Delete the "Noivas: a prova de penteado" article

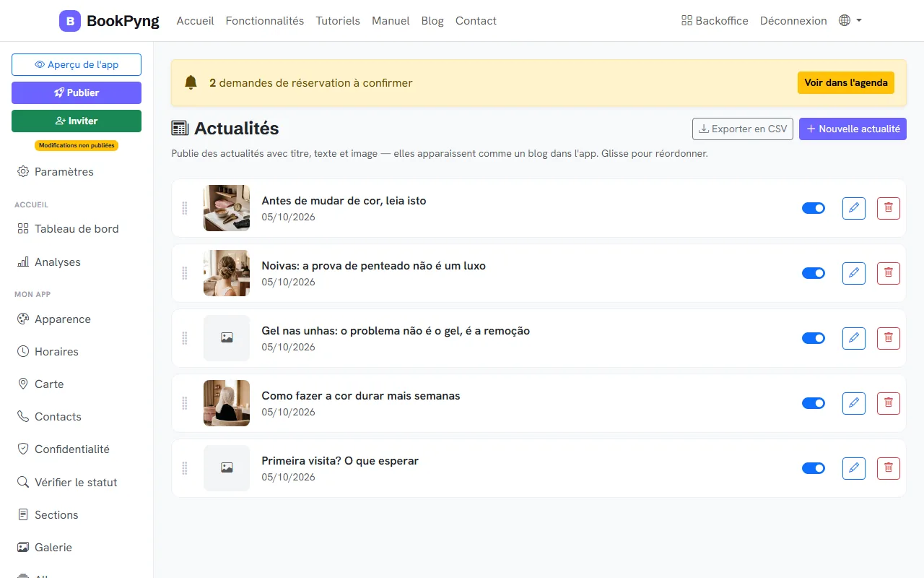pos(889,273)
